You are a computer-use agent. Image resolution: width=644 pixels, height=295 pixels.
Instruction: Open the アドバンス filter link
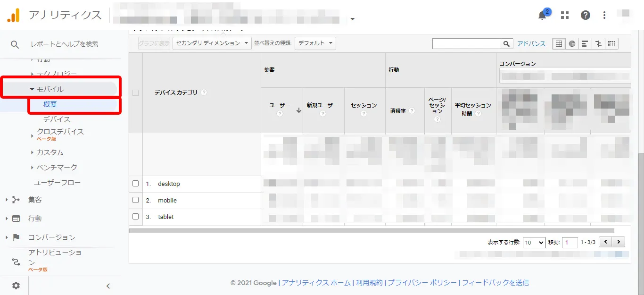coord(531,43)
